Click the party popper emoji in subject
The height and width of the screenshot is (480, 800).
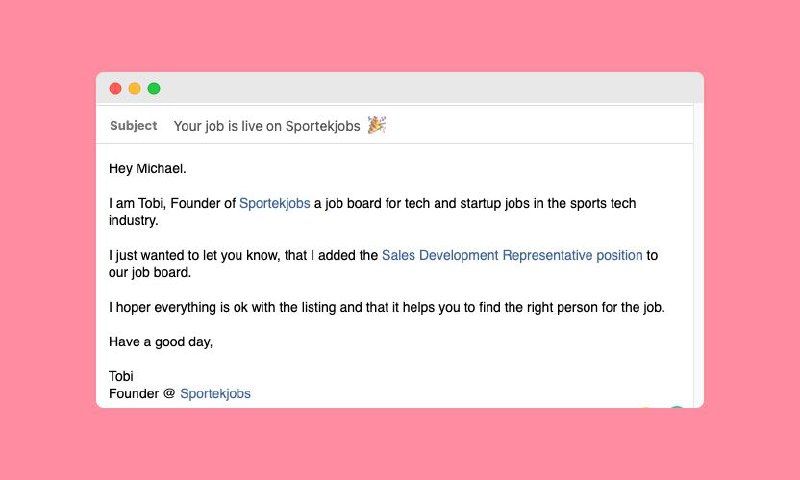377,125
